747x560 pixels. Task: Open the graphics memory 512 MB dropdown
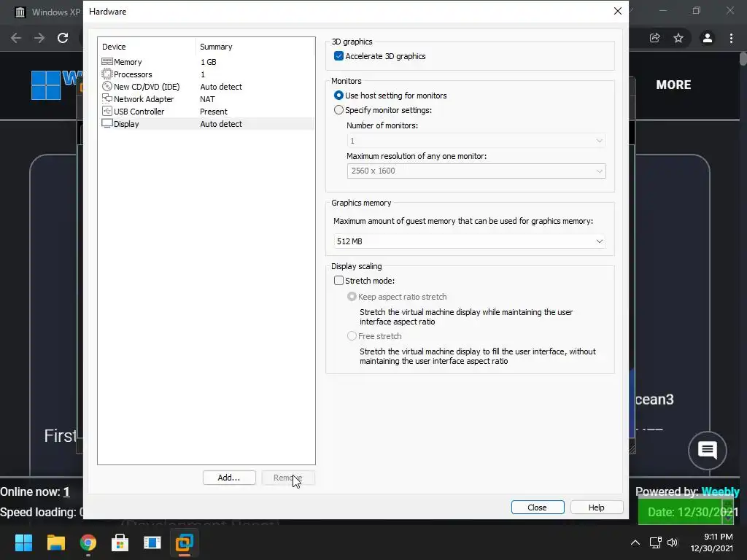click(469, 241)
